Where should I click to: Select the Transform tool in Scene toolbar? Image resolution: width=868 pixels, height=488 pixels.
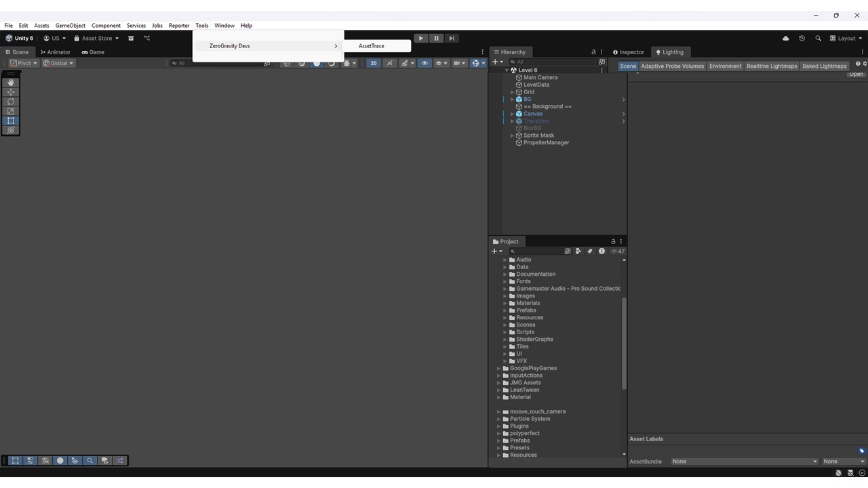tap(11, 130)
